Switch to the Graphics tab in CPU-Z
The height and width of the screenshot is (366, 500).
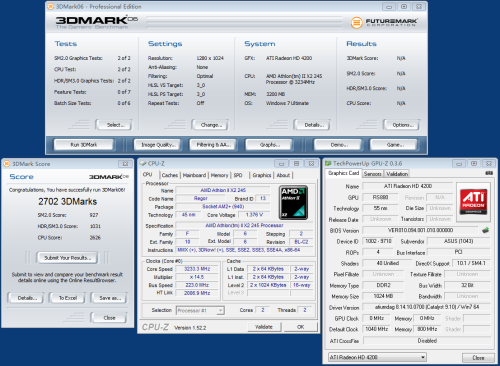tap(262, 175)
